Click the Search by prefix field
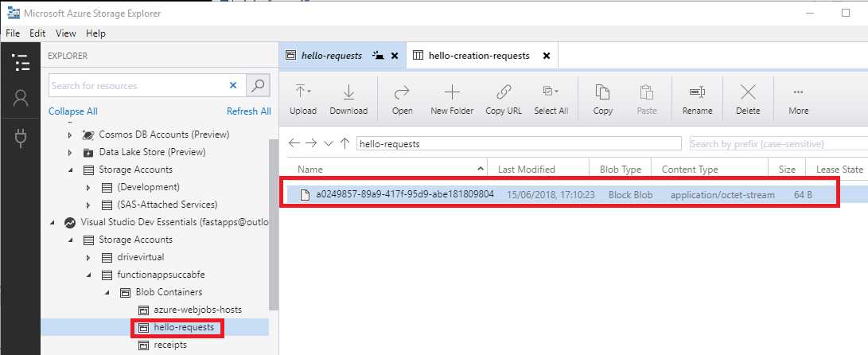This screenshot has width=868, height=355. tap(778, 144)
